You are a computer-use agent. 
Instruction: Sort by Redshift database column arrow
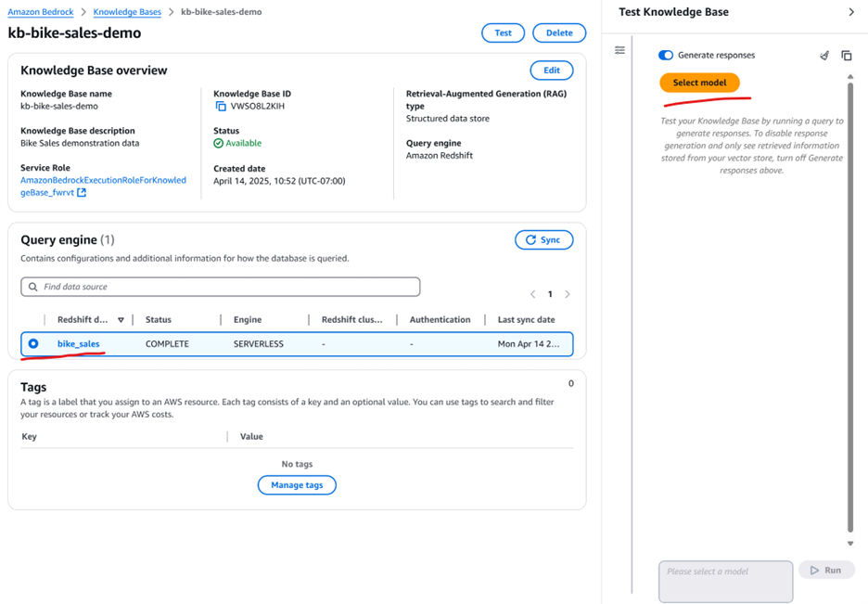(x=121, y=320)
